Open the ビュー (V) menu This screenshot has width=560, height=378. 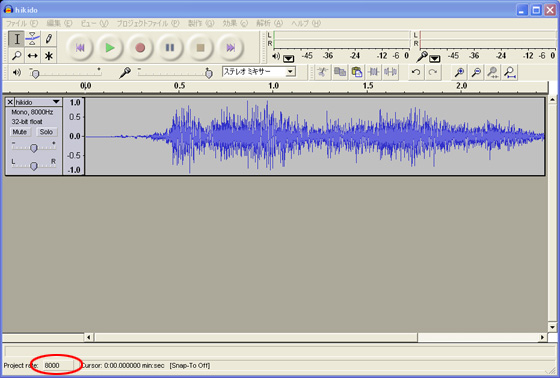tap(94, 23)
